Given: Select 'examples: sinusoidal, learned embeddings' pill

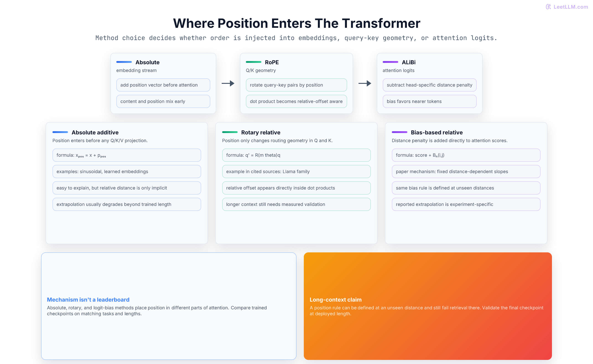Looking at the screenshot, I should [127, 171].
